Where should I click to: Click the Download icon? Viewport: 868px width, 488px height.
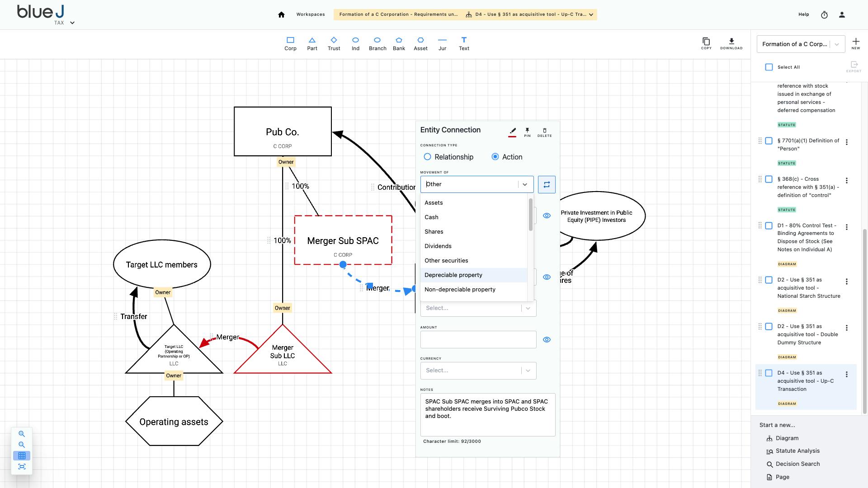tap(731, 43)
